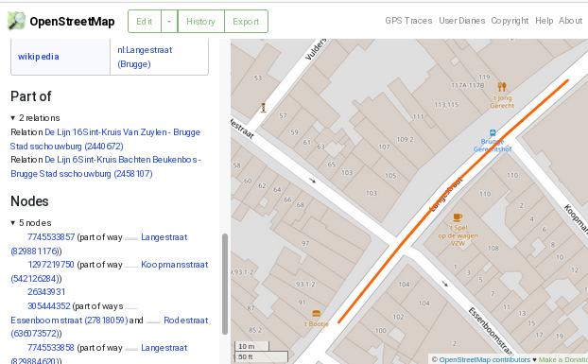Open the Edit dropdown arrow
This screenshot has width=588, height=364.
click(x=169, y=22)
